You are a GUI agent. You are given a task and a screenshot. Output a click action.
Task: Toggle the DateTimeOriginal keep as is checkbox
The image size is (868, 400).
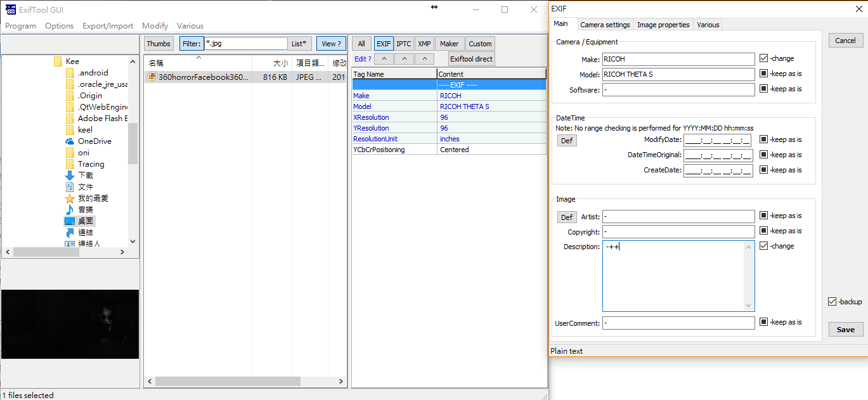coord(764,155)
